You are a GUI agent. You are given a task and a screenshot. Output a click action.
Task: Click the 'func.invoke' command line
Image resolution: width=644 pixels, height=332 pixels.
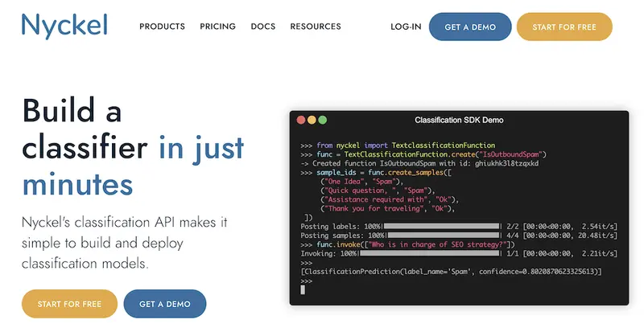click(x=407, y=244)
